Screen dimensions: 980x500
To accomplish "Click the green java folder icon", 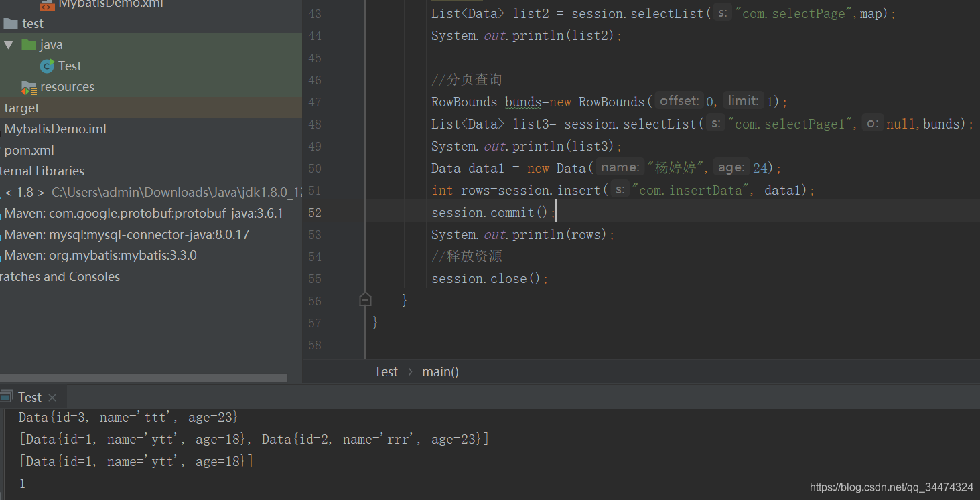I will [28, 45].
